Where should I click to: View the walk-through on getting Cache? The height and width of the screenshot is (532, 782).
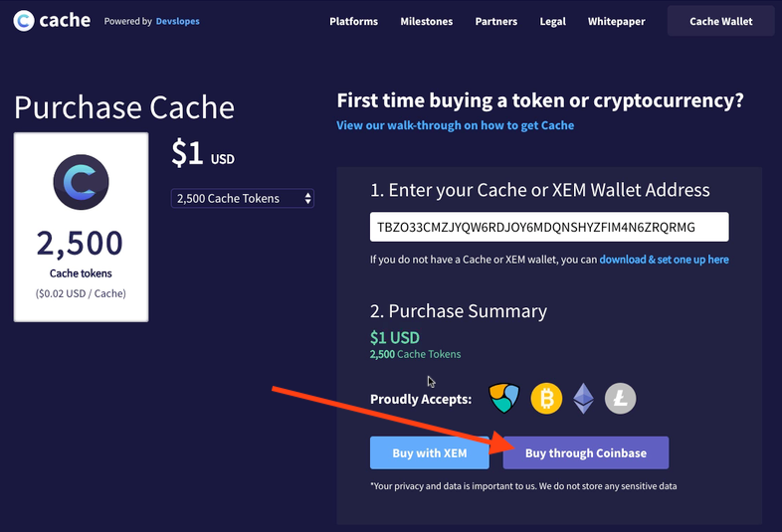pos(455,125)
